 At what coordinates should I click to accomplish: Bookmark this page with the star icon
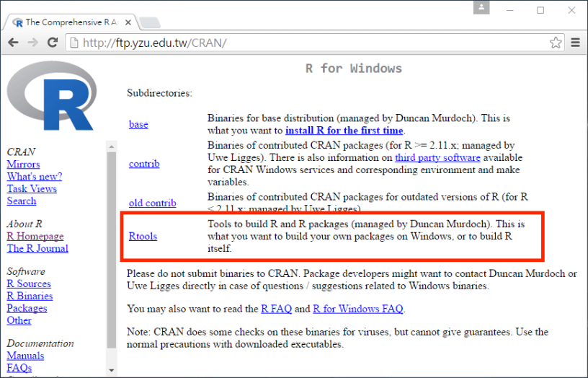(x=555, y=43)
